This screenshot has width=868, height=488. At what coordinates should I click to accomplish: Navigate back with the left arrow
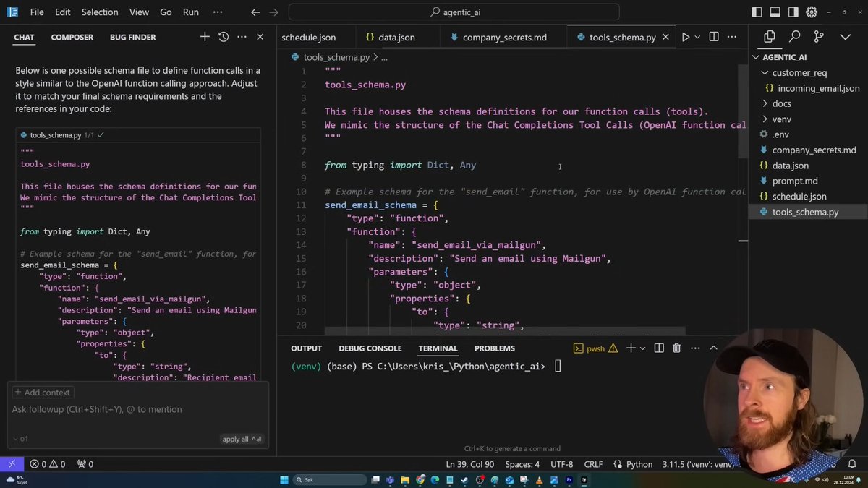255,12
